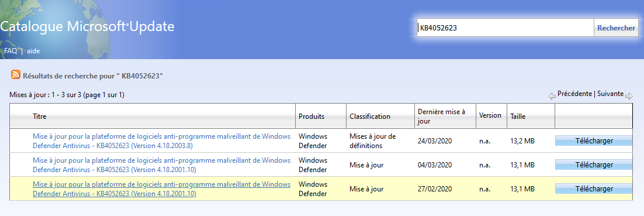644x216 pixels.
Task: Click the right arrow beside Suivante
Action: pyautogui.click(x=629, y=96)
